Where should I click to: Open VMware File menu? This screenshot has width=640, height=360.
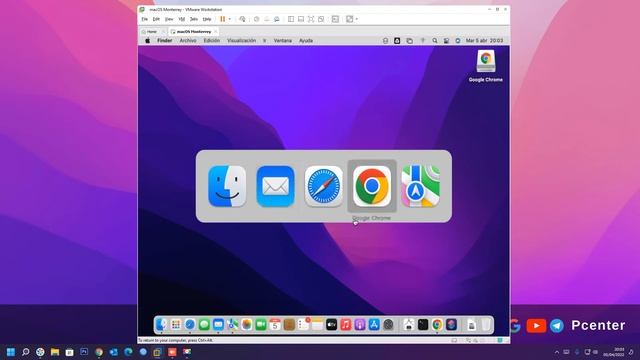tap(144, 19)
